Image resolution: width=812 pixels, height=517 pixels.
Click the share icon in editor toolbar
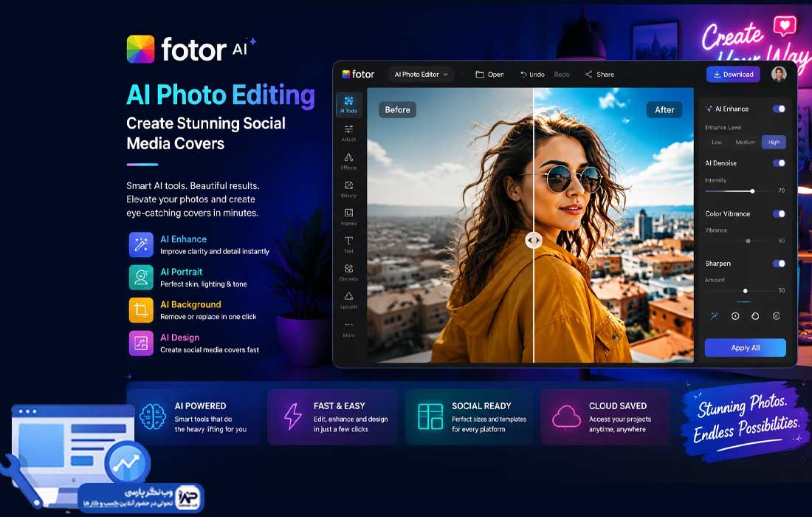[x=588, y=74]
